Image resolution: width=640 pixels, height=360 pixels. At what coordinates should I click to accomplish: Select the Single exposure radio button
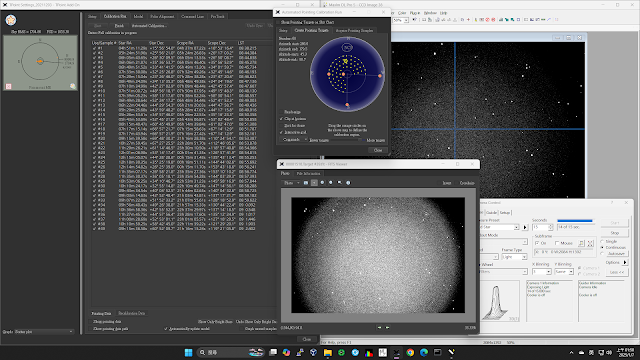tap(602, 242)
